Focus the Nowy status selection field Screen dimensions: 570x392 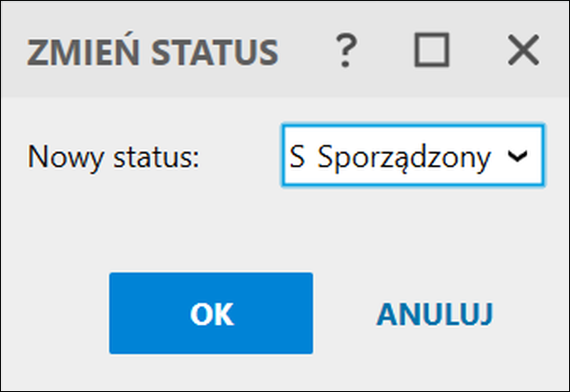click(x=413, y=156)
